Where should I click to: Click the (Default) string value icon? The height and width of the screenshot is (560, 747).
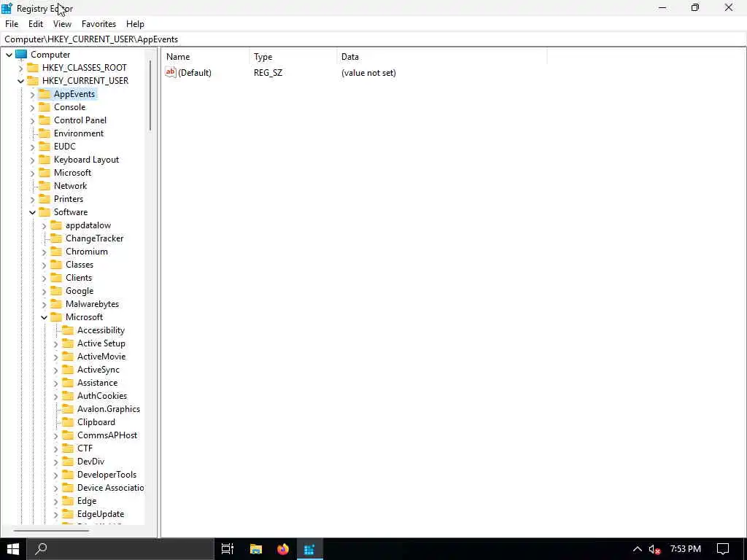[171, 72]
